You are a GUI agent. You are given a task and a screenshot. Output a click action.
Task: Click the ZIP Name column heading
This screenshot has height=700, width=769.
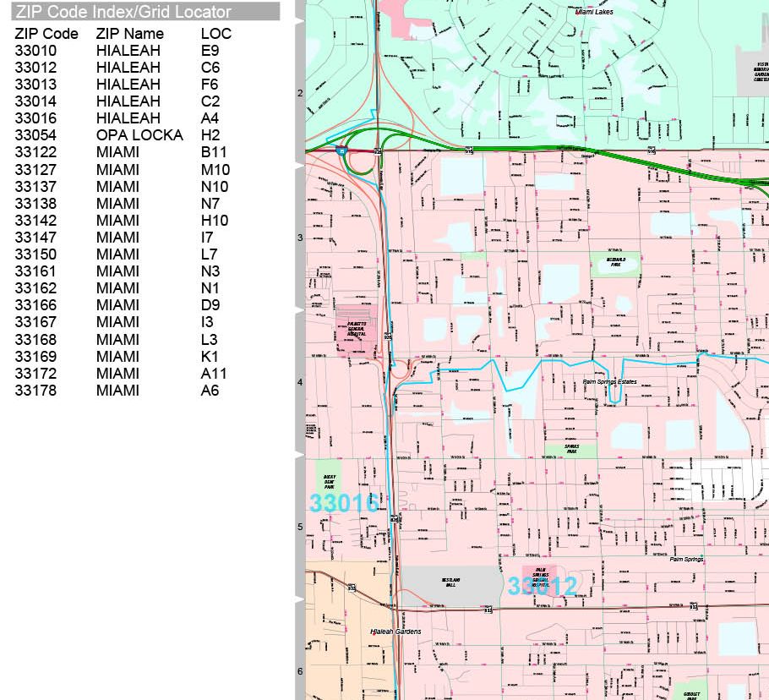129,33
